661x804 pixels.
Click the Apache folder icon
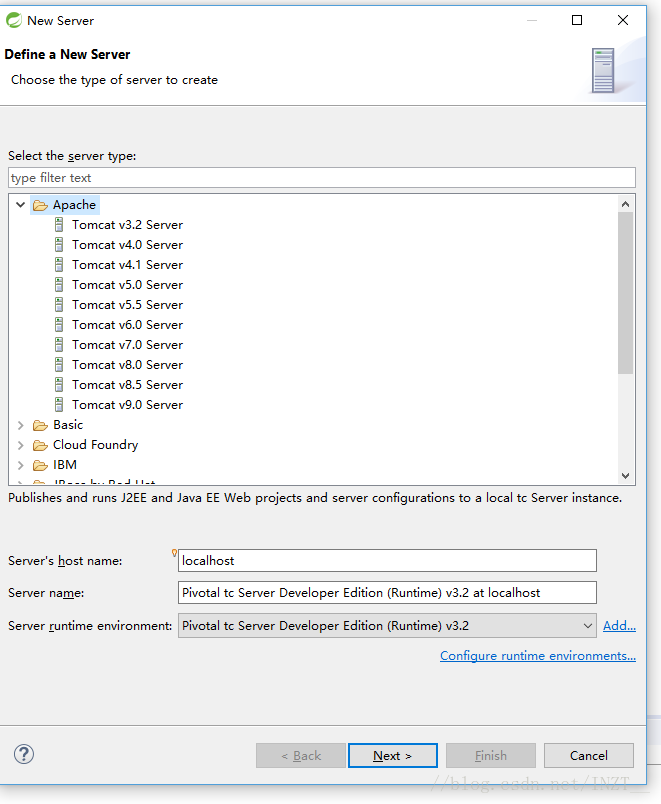point(40,205)
